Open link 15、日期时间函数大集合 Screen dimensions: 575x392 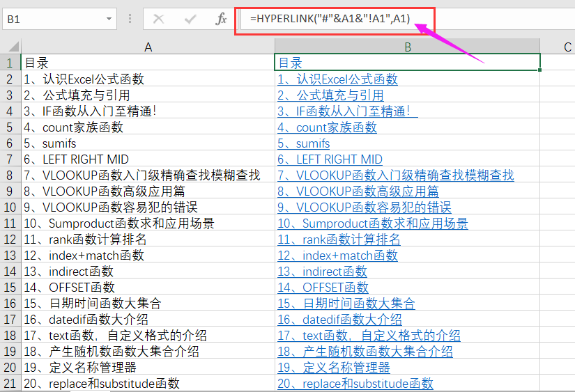pos(346,304)
